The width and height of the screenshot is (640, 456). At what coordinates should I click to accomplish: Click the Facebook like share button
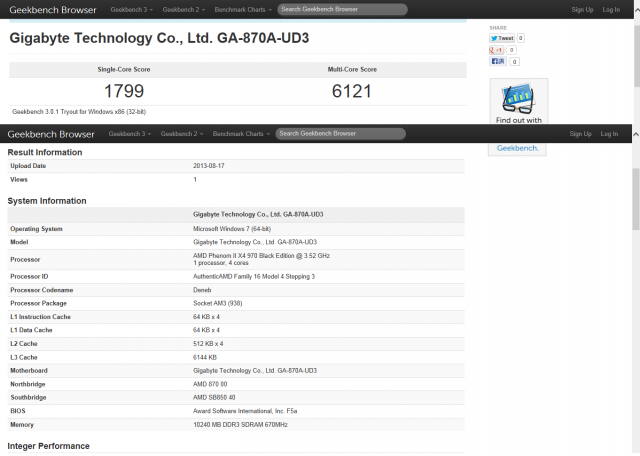point(498,61)
